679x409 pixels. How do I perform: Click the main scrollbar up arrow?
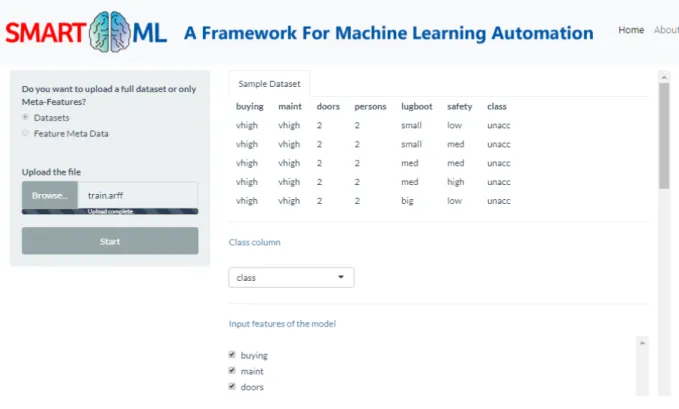click(x=664, y=77)
